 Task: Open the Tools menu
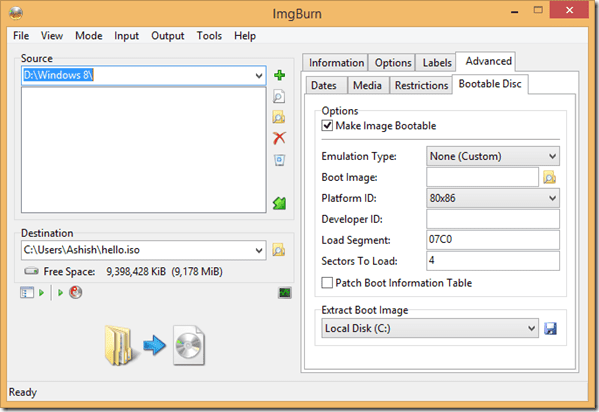pos(209,36)
